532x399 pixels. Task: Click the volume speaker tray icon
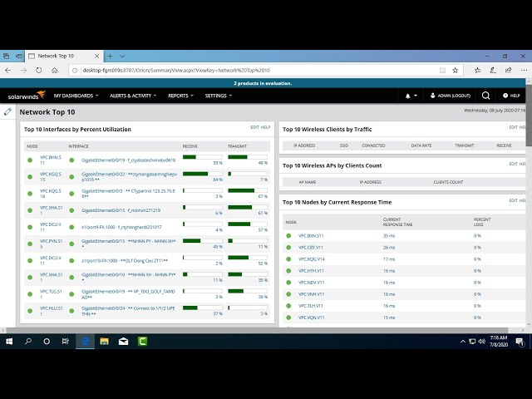(x=481, y=342)
